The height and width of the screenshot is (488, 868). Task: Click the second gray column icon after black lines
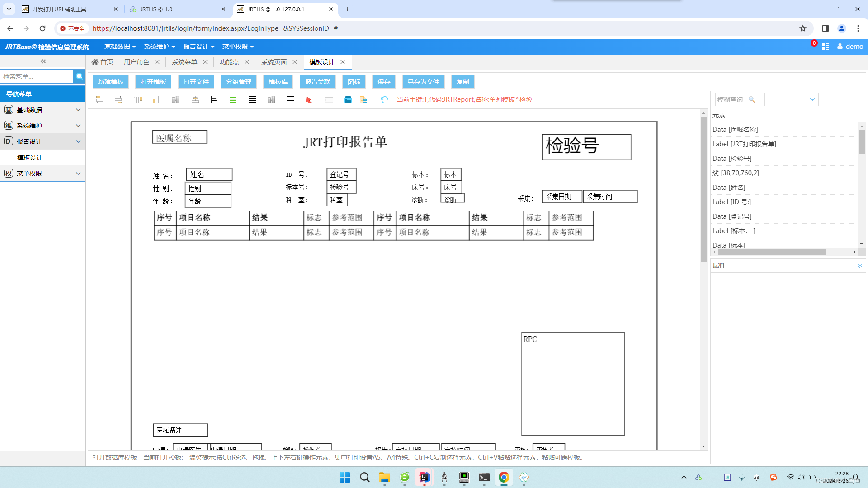(x=272, y=100)
